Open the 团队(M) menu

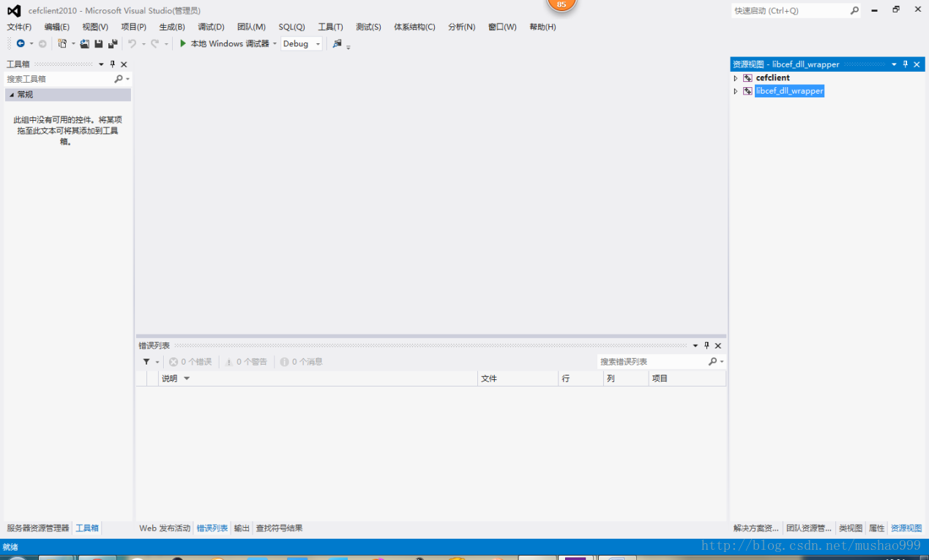point(251,27)
